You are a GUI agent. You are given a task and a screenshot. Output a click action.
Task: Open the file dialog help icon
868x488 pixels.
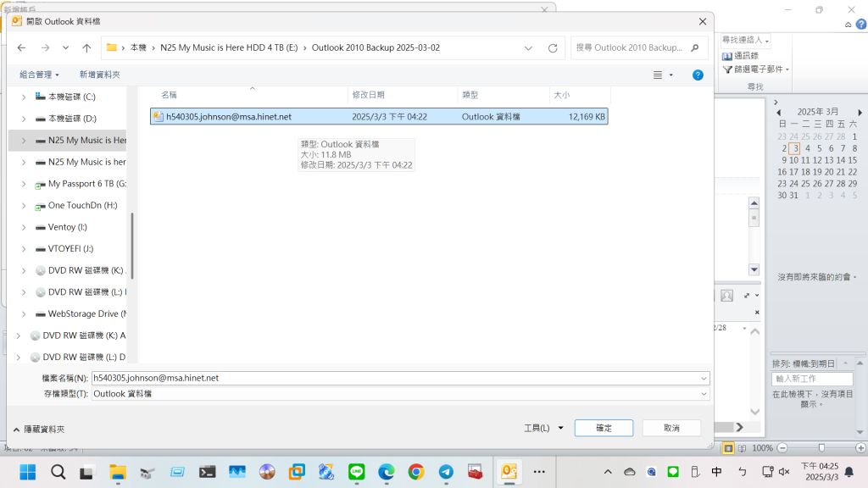(x=698, y=75)
